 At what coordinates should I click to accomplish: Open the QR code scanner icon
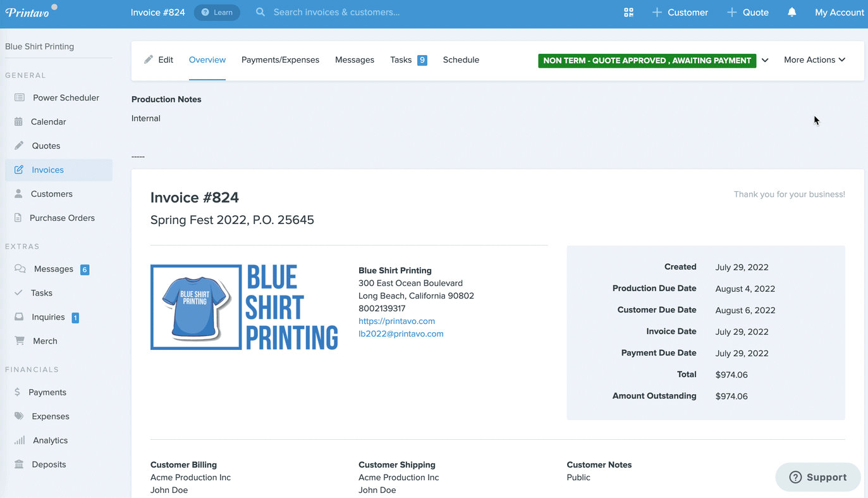tap(628, 12)
